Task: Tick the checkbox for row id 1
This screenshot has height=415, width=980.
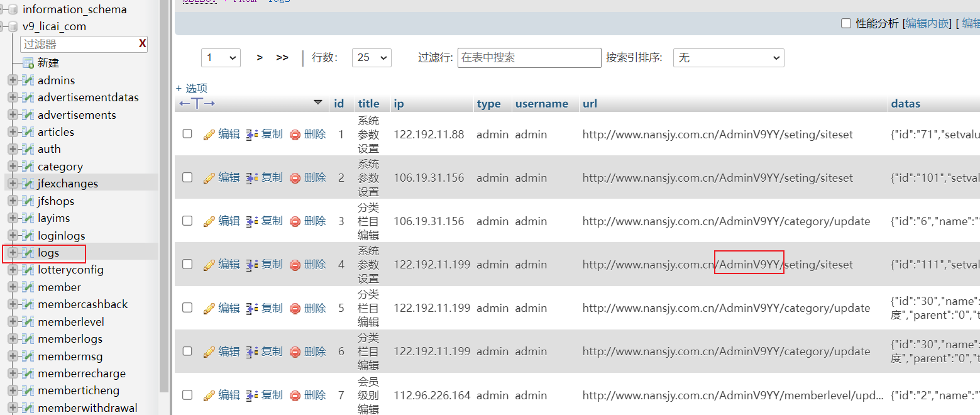Action: coord(187,134)
